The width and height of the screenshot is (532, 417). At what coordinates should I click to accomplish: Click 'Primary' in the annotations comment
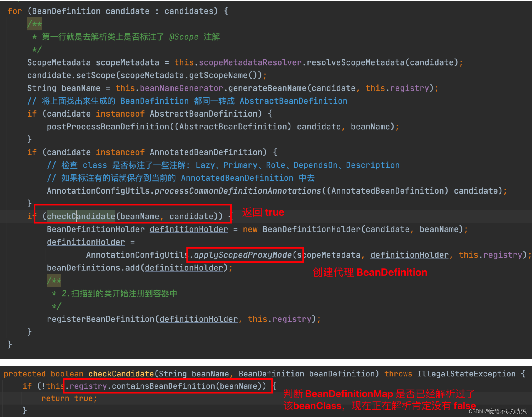point(240,165)
